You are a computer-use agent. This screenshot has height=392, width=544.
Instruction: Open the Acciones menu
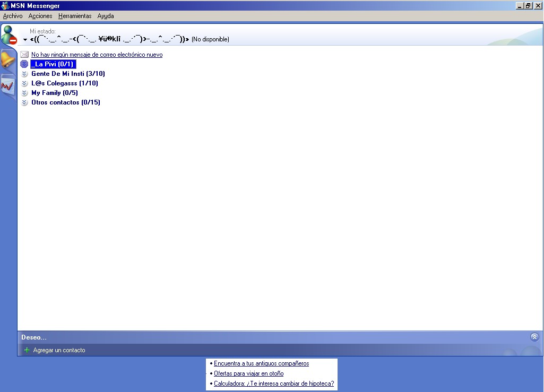[40, 16]
